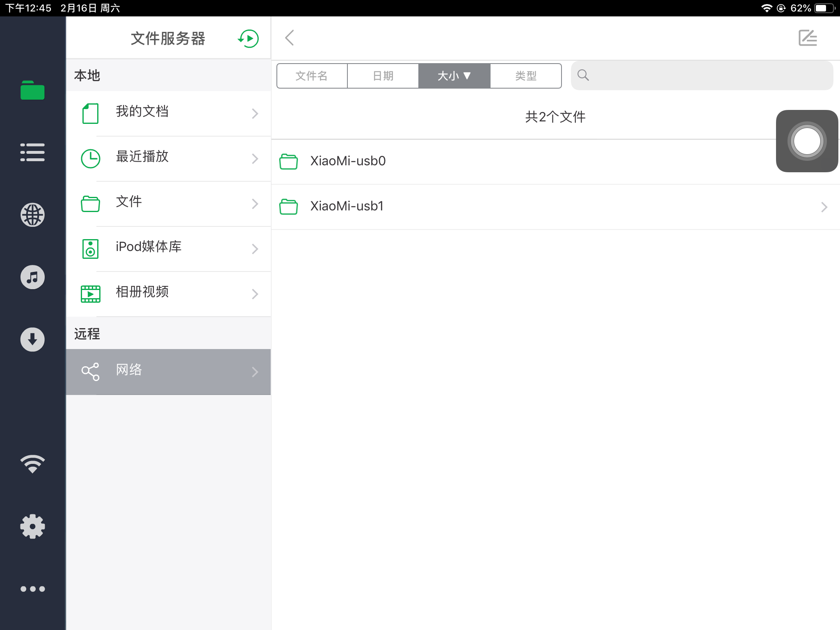
Task: Open settings via the gear icon
Action: (32, 526)
